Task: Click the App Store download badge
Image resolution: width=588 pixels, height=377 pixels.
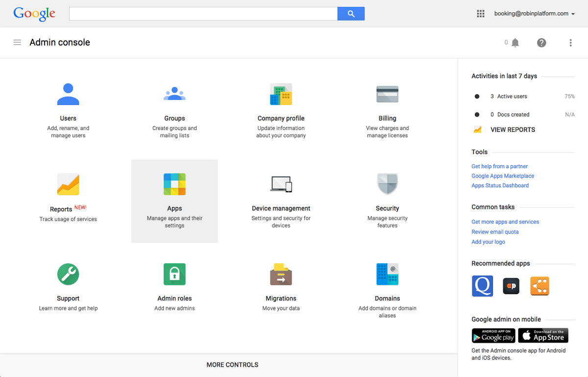Action: coord(543,335)
